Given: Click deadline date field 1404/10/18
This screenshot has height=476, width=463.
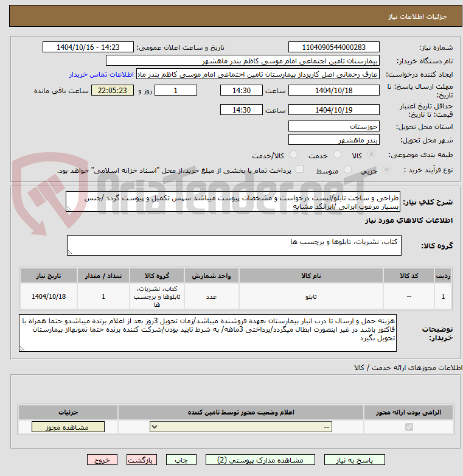Looking at the screenshot, I should [334, 91].
